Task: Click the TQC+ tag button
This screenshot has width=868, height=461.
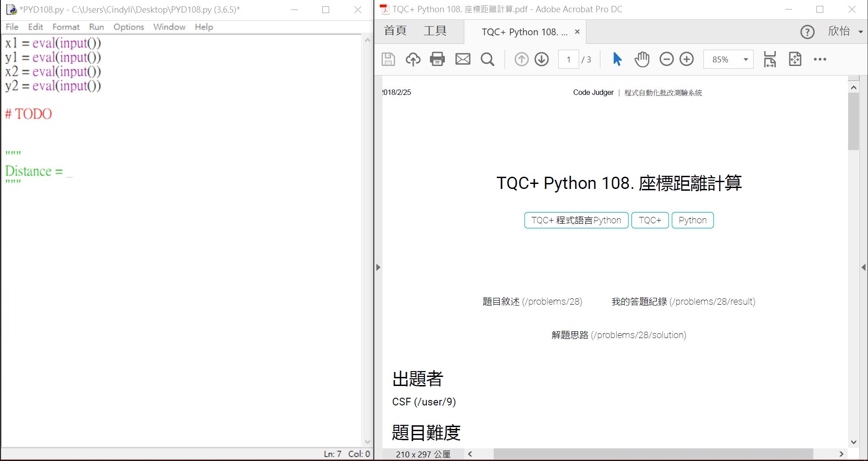Action: click(650, 220)
